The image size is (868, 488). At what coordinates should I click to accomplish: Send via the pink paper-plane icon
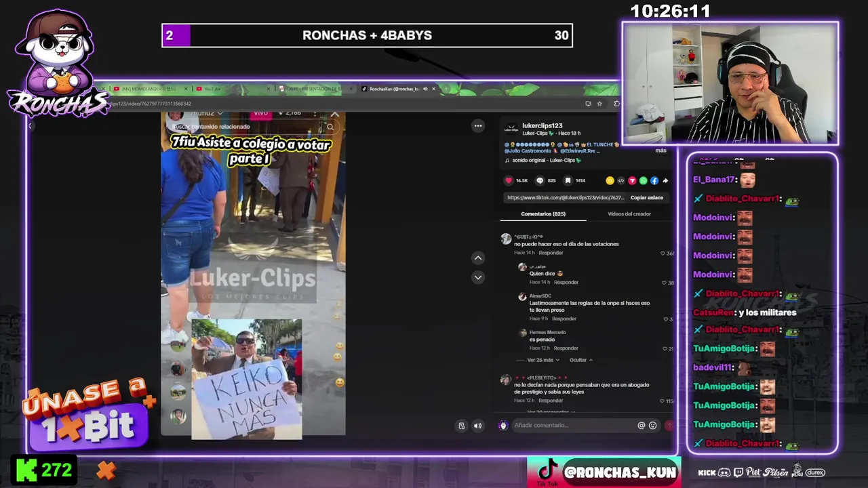coord(632,180)
